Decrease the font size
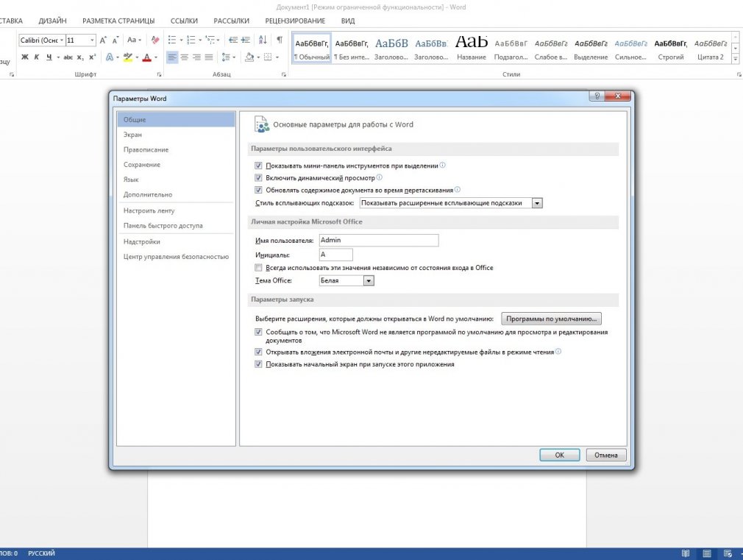The image size is (743, 560). [115, 40]
